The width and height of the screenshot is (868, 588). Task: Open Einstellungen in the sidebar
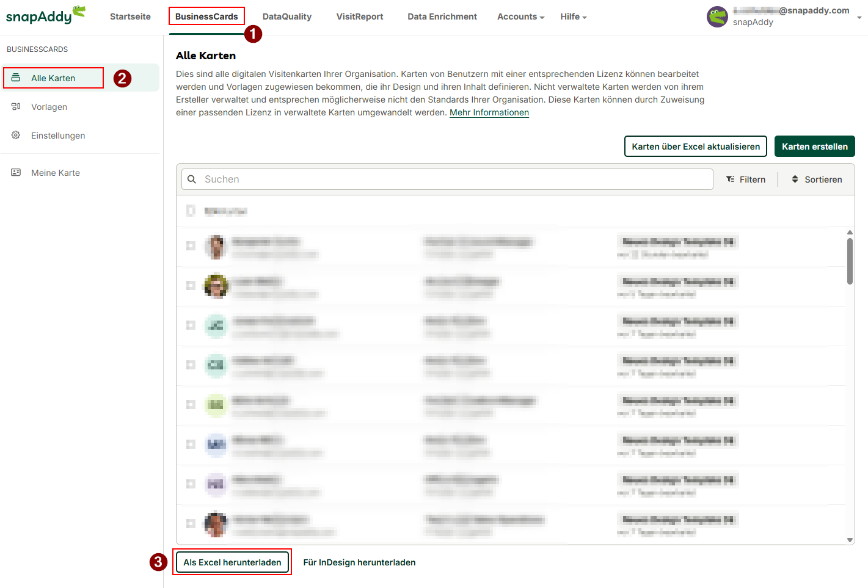point(80,135)
